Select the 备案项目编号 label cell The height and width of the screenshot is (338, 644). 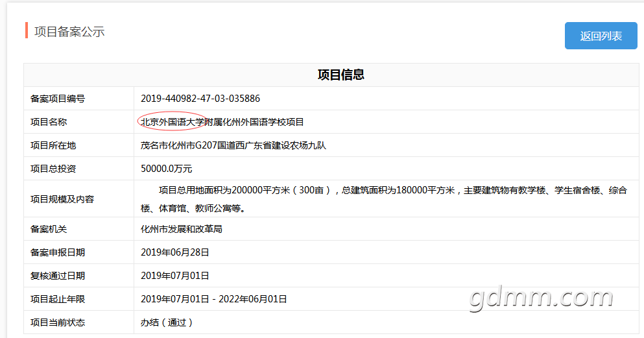point(79,99)
